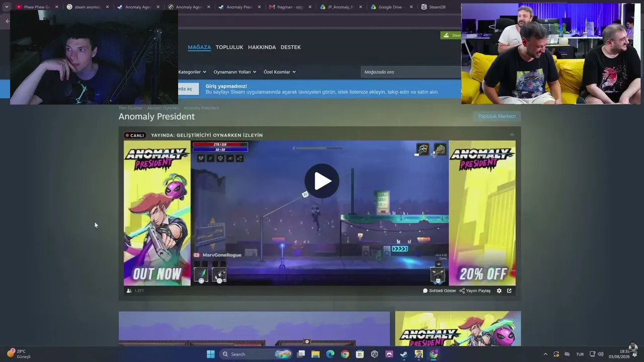
Task: Collapse the live broadcast panel chevron
Action: [512, 135]
